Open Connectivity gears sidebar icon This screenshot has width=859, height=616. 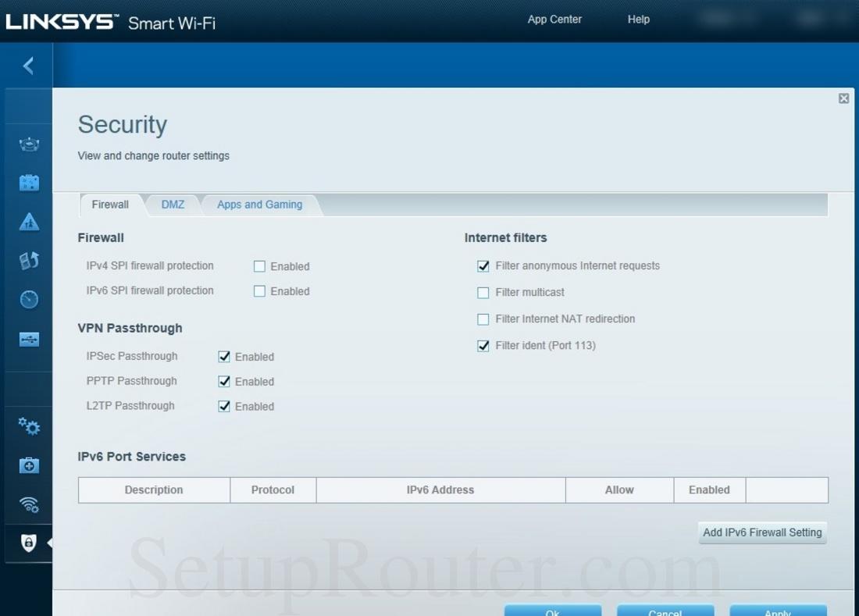29,426
